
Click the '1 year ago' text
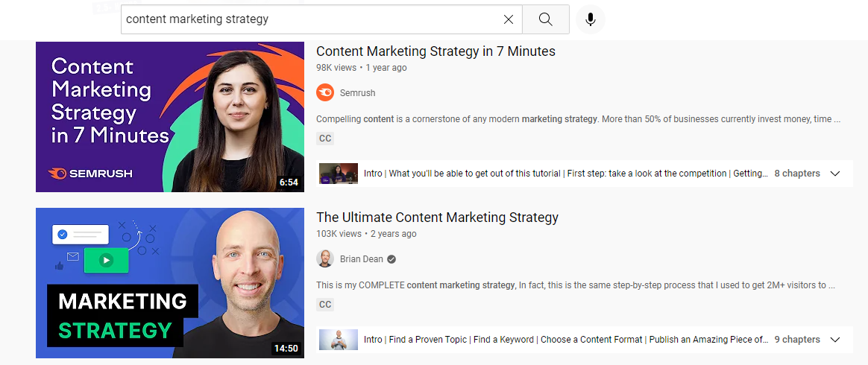coord(386,68)
